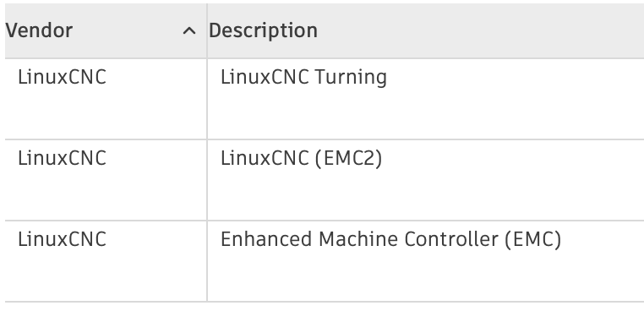Click column divider line in the EMC2 row
This screenshot has width=644, height=333.
(x=207, y=180)
